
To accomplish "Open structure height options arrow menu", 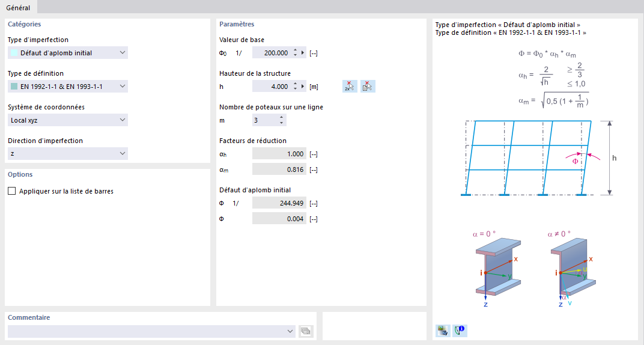I will click(303, 87).
